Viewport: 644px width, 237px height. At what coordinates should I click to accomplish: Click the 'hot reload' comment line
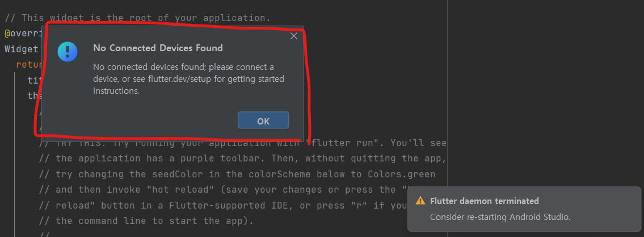point(243,190)
